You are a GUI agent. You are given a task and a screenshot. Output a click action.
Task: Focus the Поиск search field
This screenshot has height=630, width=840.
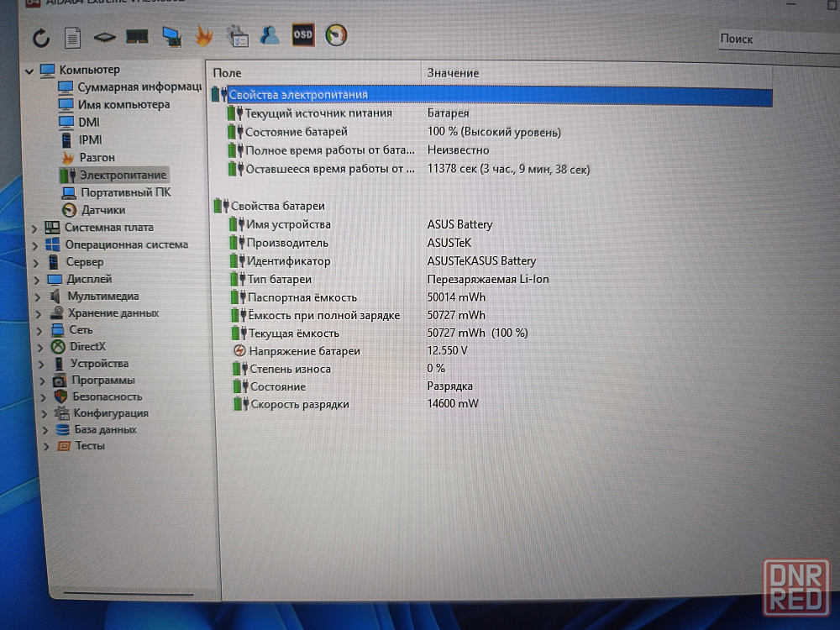pyautogui.click(x=779, y=39)
